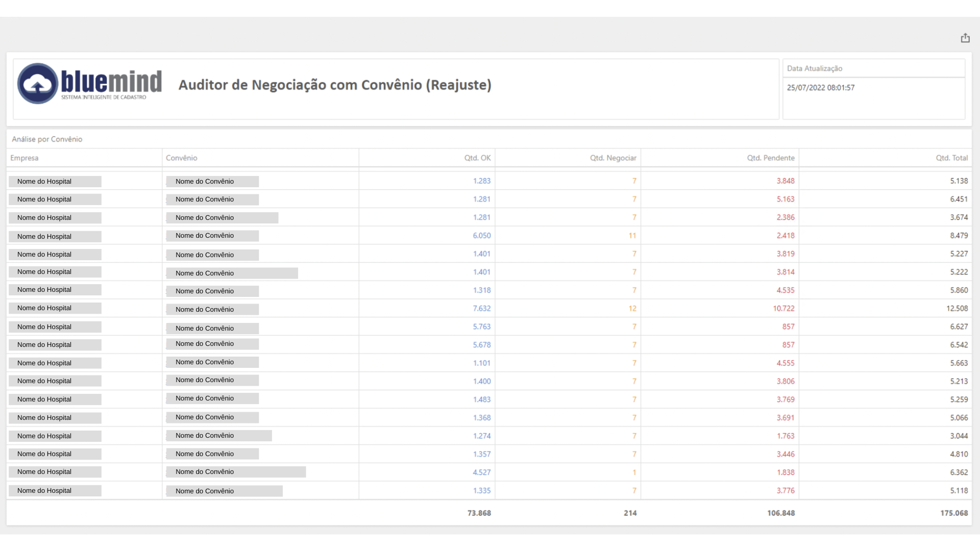Click the Qtd. Total value 4.810
980x551 pixels.
pos(959,454)
